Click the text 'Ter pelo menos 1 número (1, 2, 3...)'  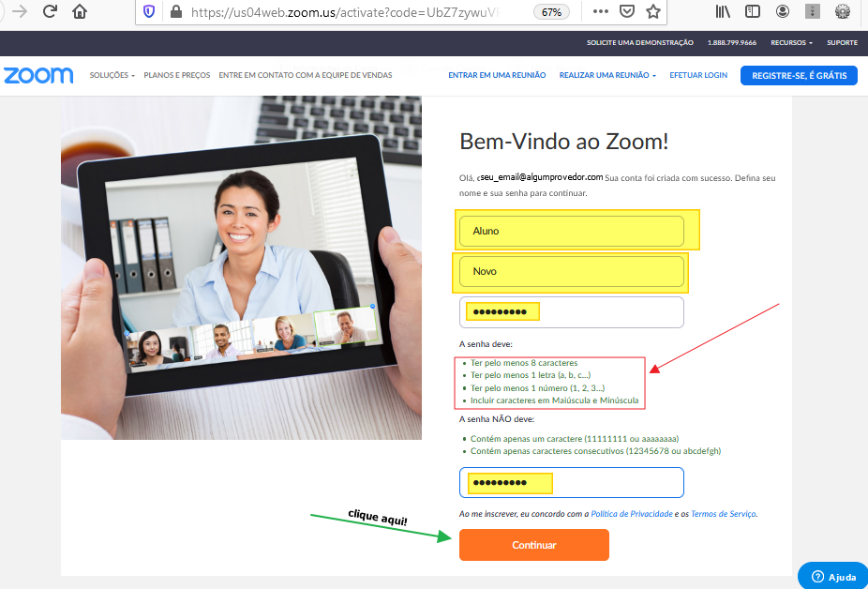click(537, 388)
